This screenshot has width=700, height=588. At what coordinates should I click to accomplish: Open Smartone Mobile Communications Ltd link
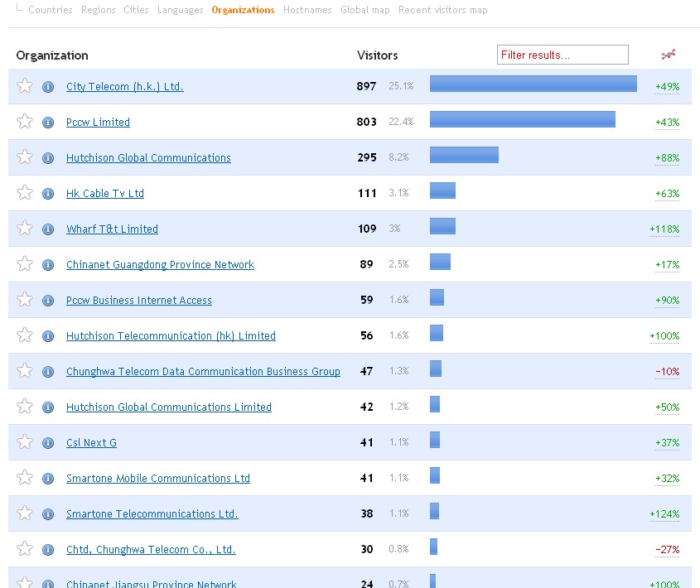tap(158, 478)
